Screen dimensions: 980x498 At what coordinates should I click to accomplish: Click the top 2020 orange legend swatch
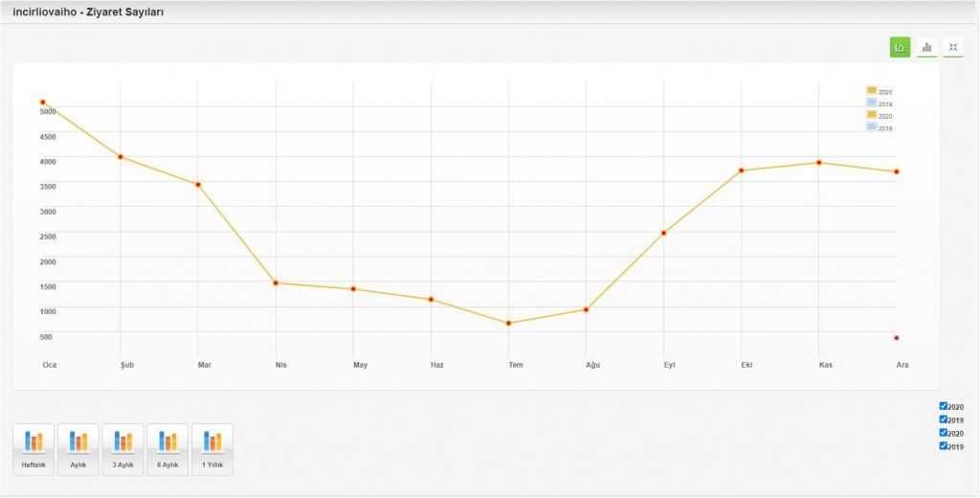pyautogui.click(x=871, y=91)
